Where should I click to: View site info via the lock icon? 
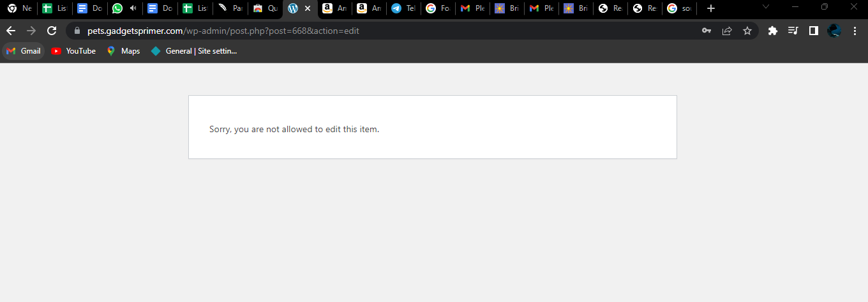point(77,31)
